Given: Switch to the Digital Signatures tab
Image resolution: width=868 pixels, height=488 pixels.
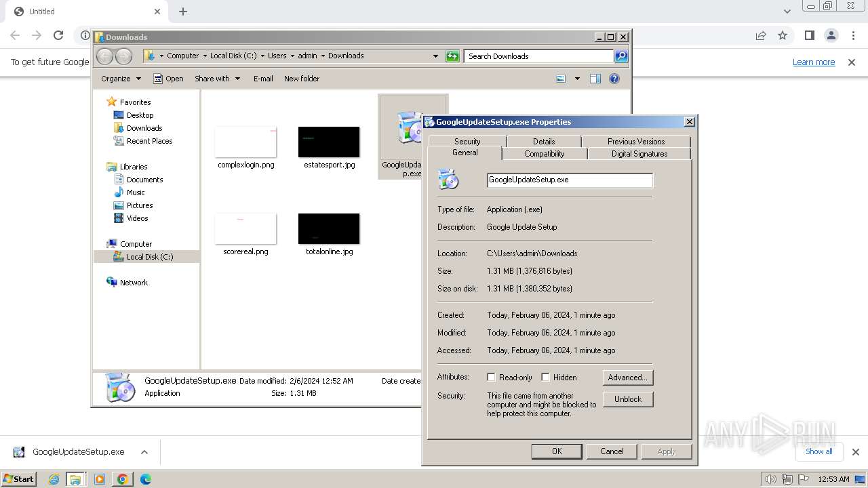Looking at the screenshot, I should (x=639, y=154).
